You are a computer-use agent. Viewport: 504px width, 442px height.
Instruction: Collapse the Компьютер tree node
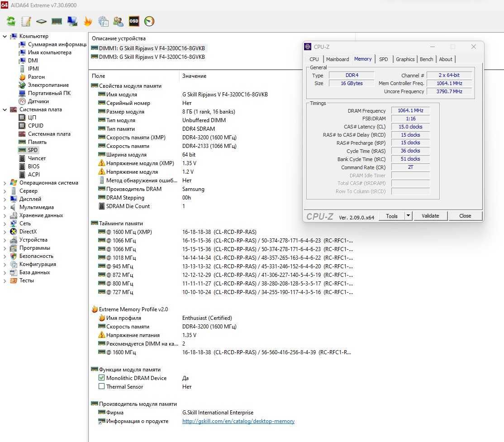[5, 36]
